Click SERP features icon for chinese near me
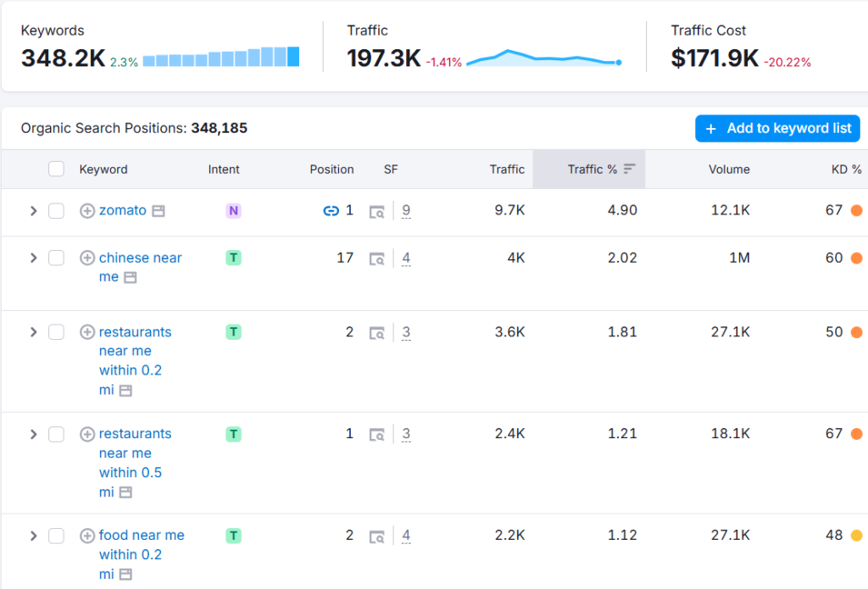Screen dimensions: 868x589 [x=376, y=258]
